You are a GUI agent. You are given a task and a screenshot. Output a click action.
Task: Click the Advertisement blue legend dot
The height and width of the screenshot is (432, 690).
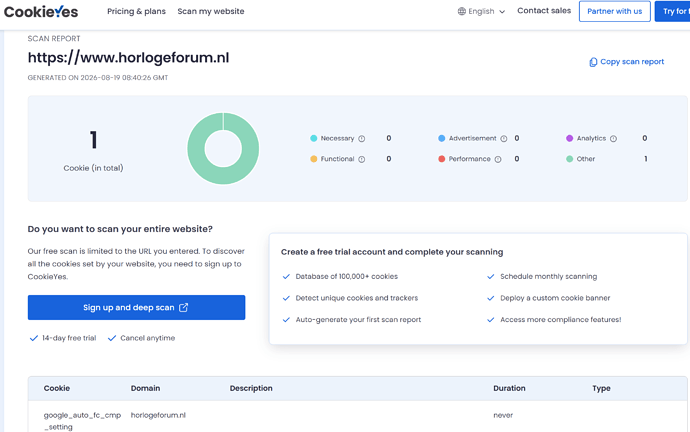(x=441, y=138)
